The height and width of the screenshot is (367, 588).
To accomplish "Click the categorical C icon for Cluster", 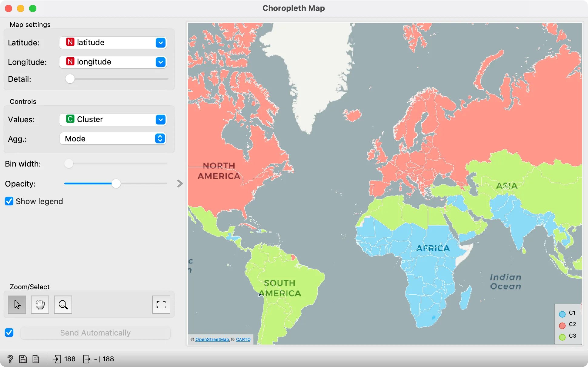I will tap(70, 119).
